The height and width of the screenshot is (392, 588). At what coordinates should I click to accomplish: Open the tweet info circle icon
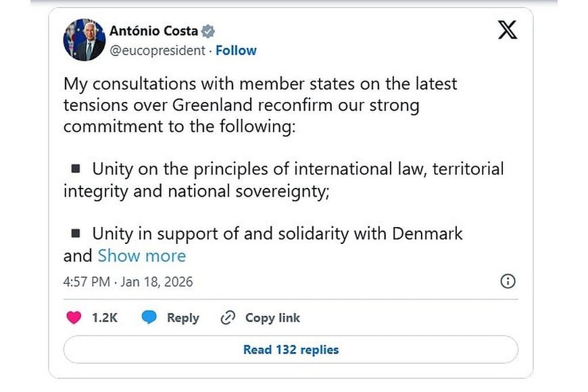(x=508, y=281)
